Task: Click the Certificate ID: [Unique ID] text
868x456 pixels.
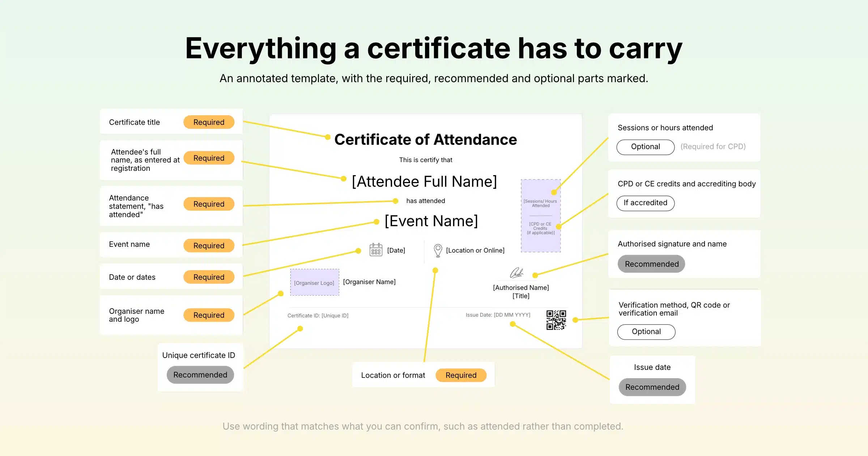Action: pos(318,316)
